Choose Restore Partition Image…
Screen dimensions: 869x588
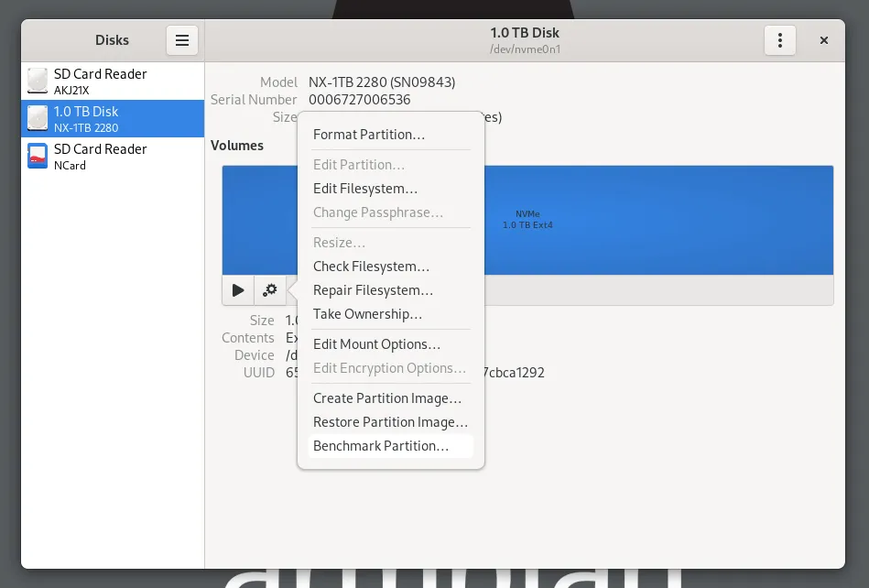390,422
